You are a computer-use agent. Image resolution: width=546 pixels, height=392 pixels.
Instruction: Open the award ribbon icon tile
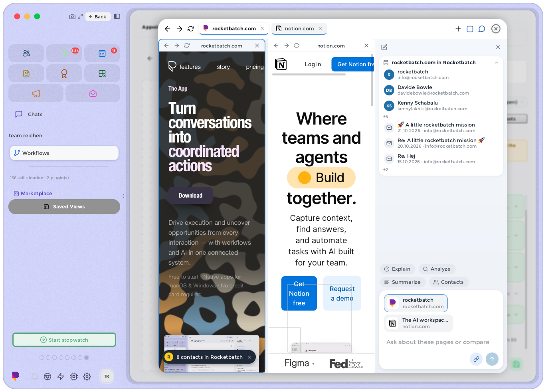pos(64,73)
